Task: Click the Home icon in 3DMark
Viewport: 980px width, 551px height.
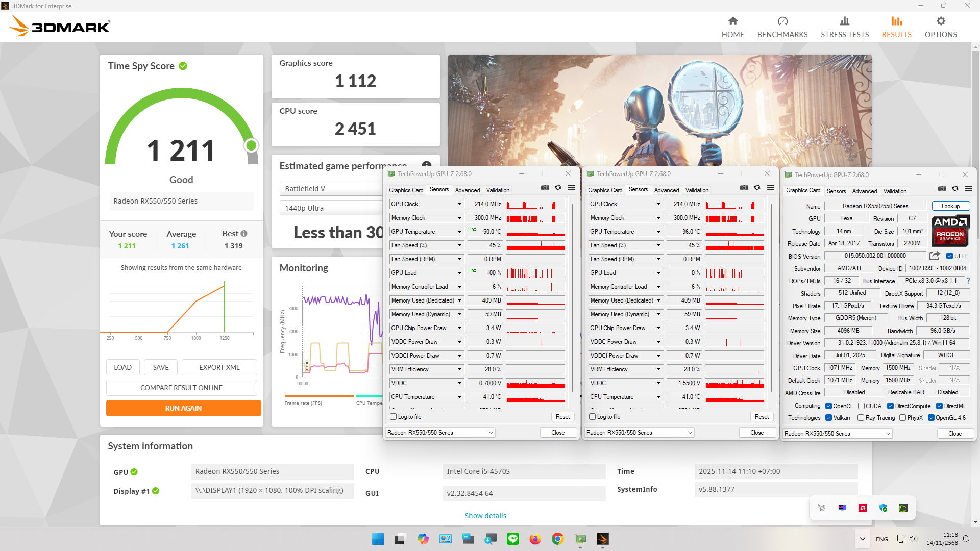Action: (x=732, y=21)
